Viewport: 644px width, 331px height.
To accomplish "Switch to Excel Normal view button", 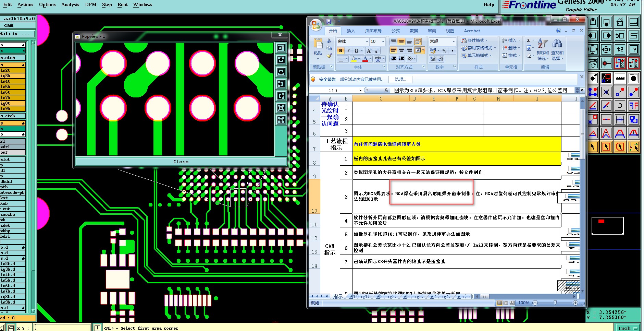I will pos(499,303).
